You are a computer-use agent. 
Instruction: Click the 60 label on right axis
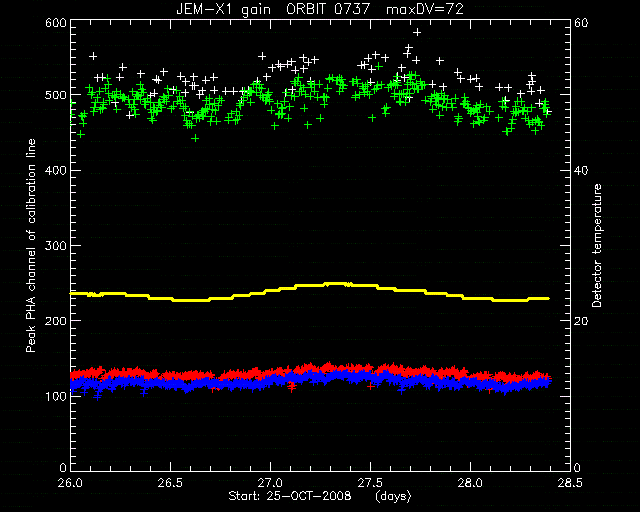(581, 23)
